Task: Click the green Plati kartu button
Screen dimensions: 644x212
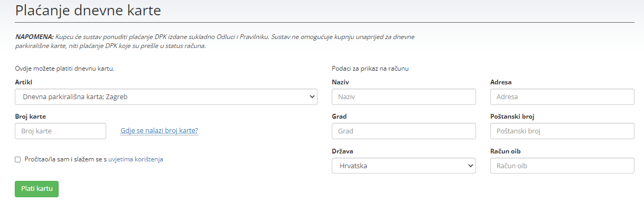Action: click(x=36, y=189)
